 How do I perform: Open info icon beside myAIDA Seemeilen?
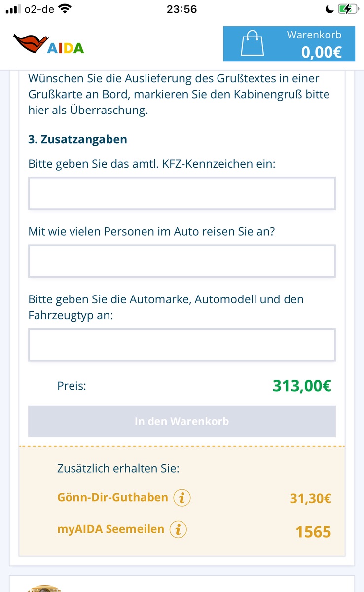pos(178,530)
